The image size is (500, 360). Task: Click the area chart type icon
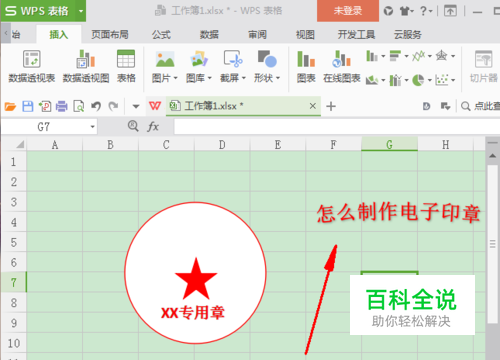click(x=372, y=80)
